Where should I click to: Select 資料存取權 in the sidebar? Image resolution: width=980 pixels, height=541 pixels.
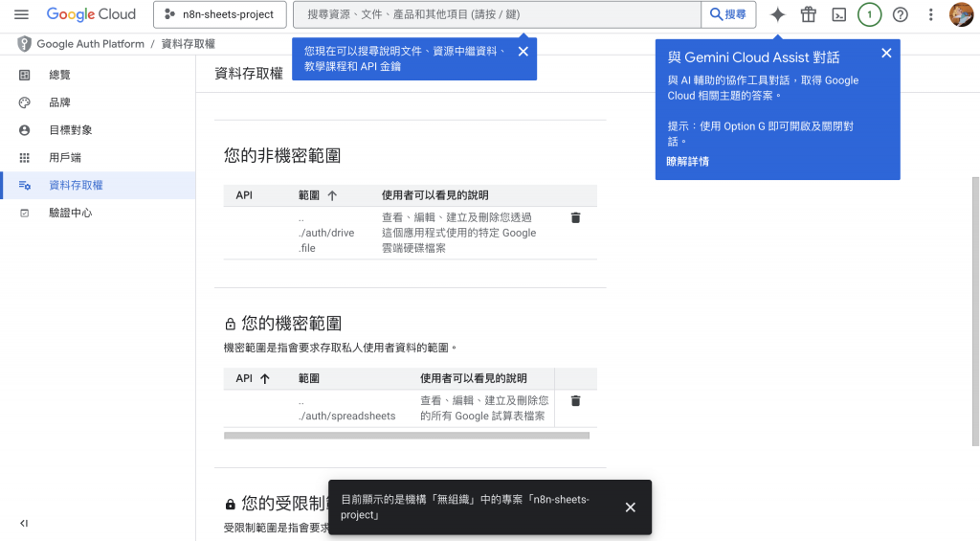(98, 185)
